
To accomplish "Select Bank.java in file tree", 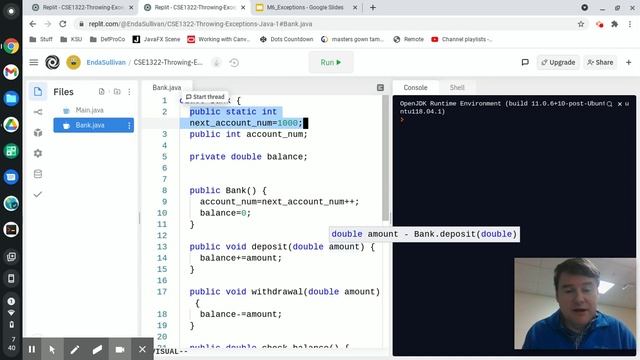I will pos(93,125).
